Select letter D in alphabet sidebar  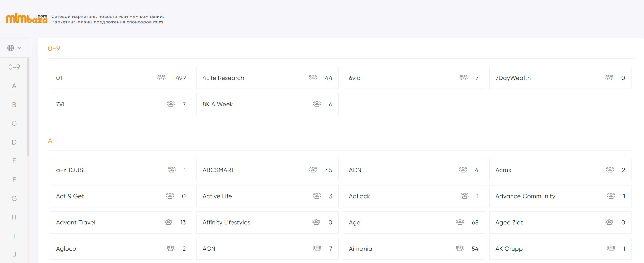point(14,142)
